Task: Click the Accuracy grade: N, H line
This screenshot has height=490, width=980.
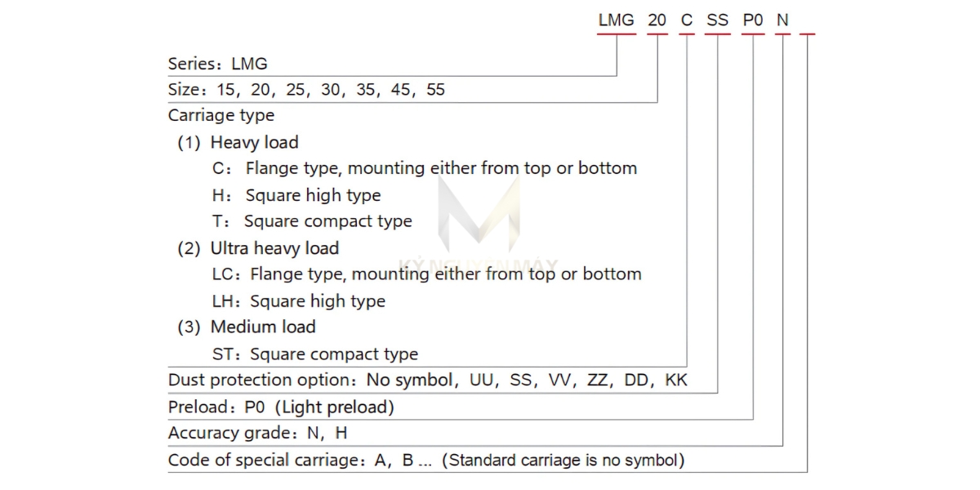Action: coord(258,433)
